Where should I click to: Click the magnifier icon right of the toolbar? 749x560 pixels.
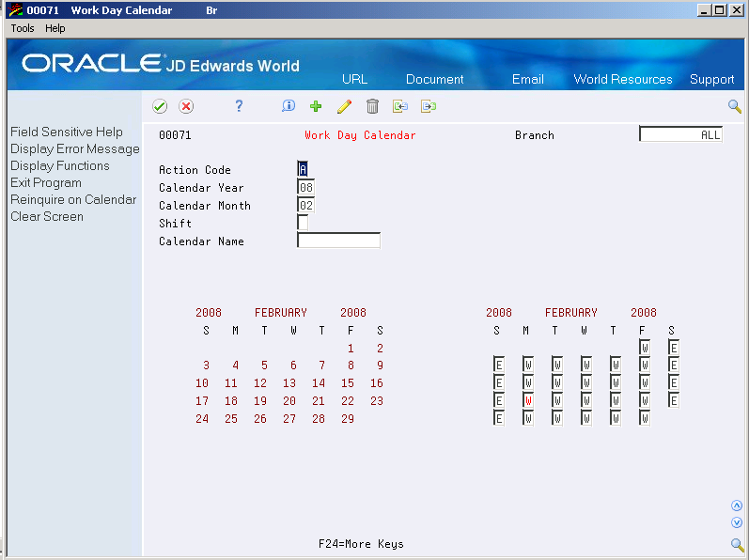point(735,106)
